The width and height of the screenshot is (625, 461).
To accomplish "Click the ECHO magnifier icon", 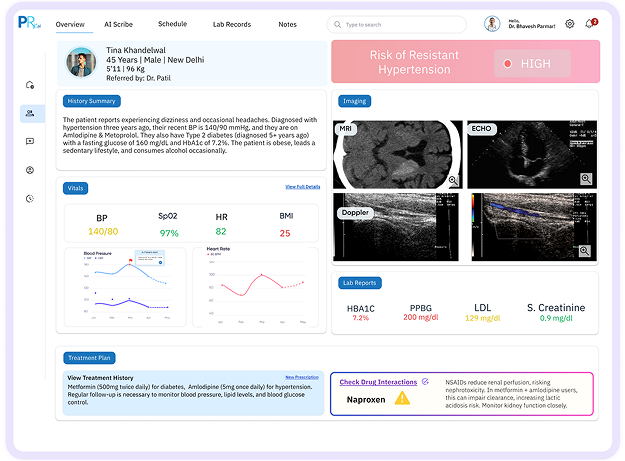I will 586,178.
